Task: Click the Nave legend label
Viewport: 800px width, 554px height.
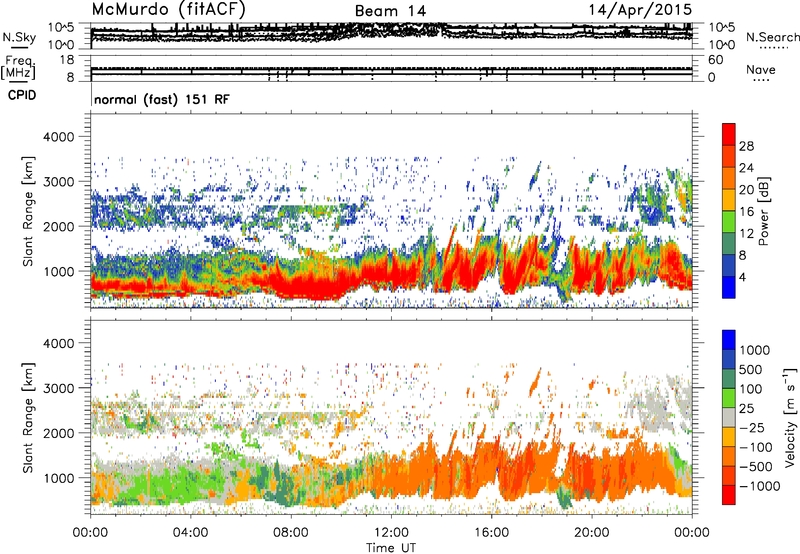Action: click(x=761, y=69)
